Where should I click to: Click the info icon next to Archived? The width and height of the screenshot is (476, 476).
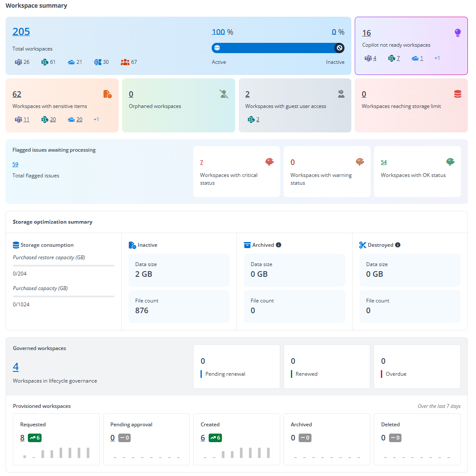click(x=278, y=245)
